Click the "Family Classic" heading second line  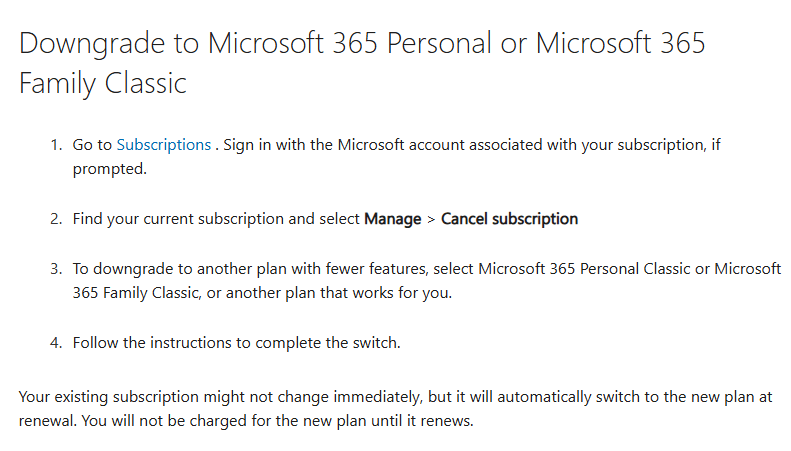(103, 83)
